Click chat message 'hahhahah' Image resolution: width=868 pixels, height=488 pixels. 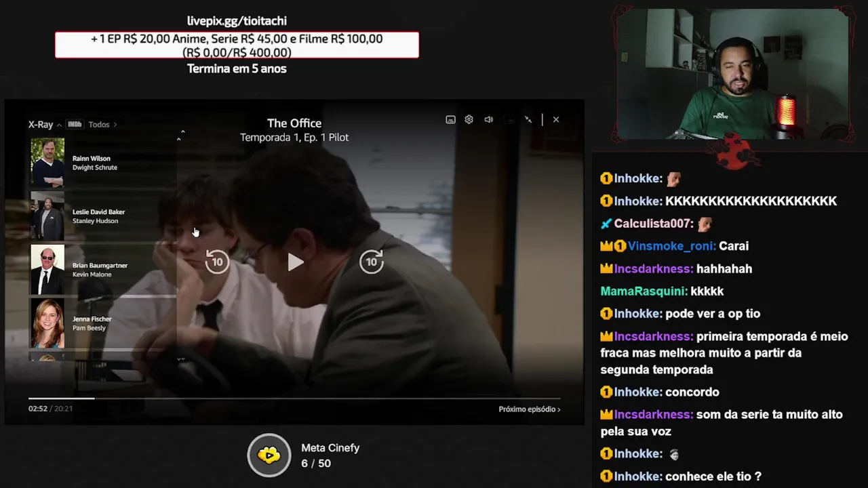pos(724,269)
